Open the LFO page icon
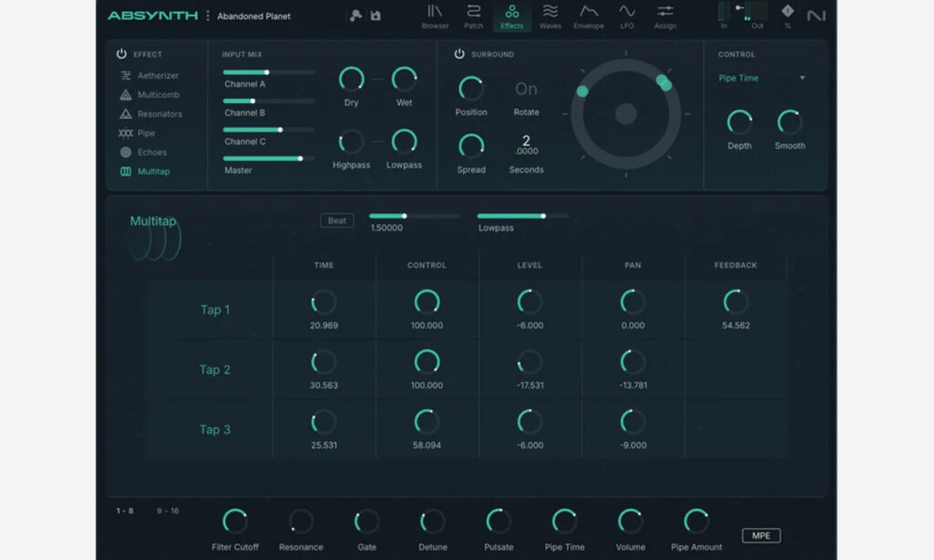 coord(627,16)
